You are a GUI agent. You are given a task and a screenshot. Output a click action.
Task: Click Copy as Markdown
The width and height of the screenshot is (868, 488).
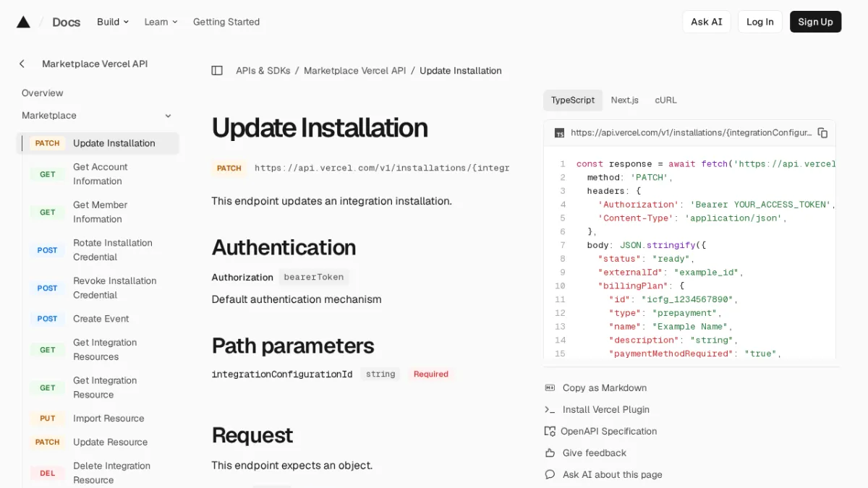tap(605, 388)
